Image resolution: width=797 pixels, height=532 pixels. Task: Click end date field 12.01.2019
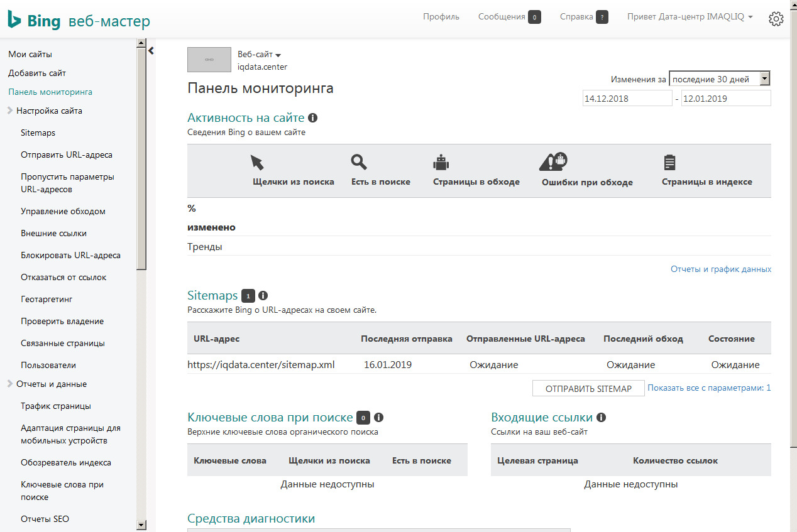pos(726,99)
